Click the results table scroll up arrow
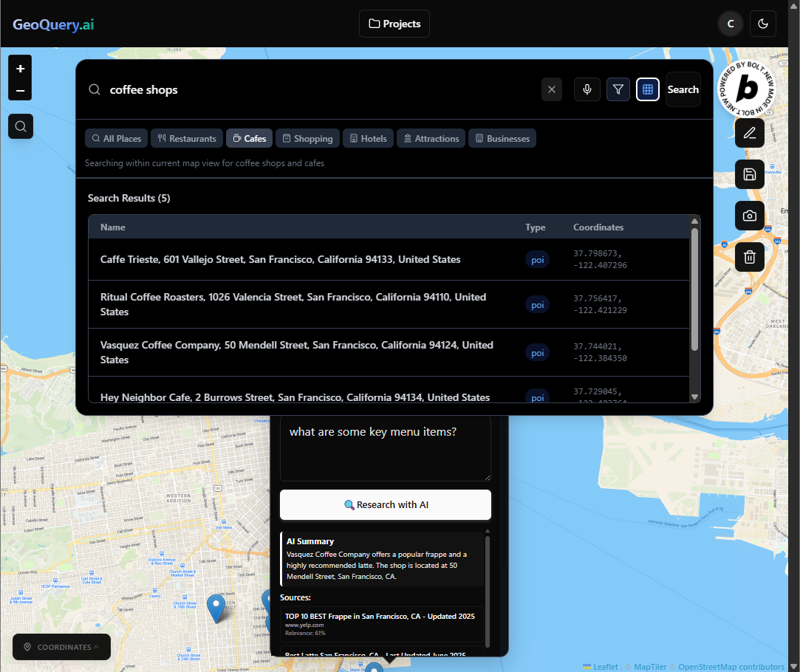Image resolution: width=800 pixels, height=672 pixels. [x=694, y=221]
